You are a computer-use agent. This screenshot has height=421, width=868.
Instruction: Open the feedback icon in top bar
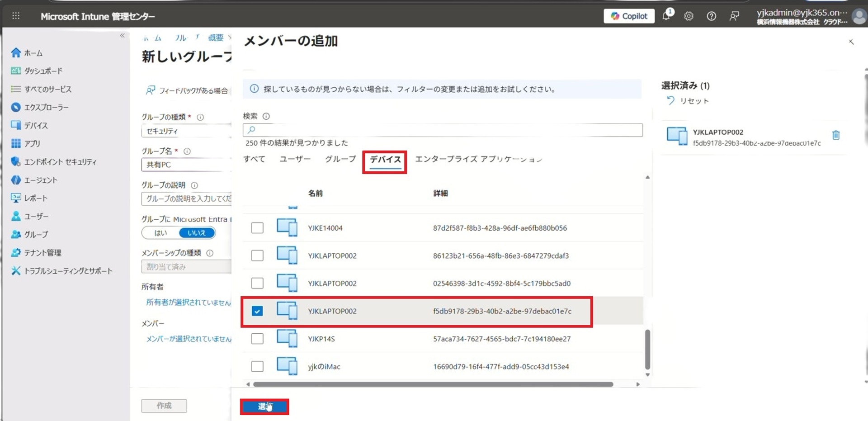(734, 16)
